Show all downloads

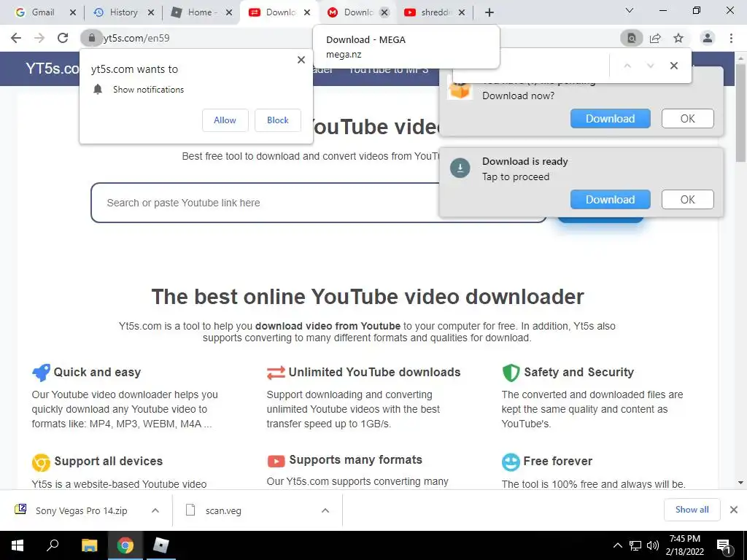click(692, 510)
